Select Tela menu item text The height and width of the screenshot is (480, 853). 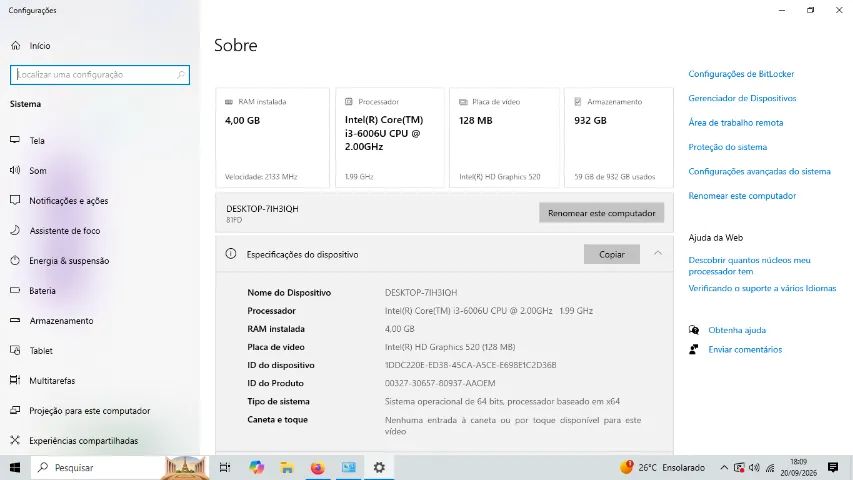click(37, 141)
